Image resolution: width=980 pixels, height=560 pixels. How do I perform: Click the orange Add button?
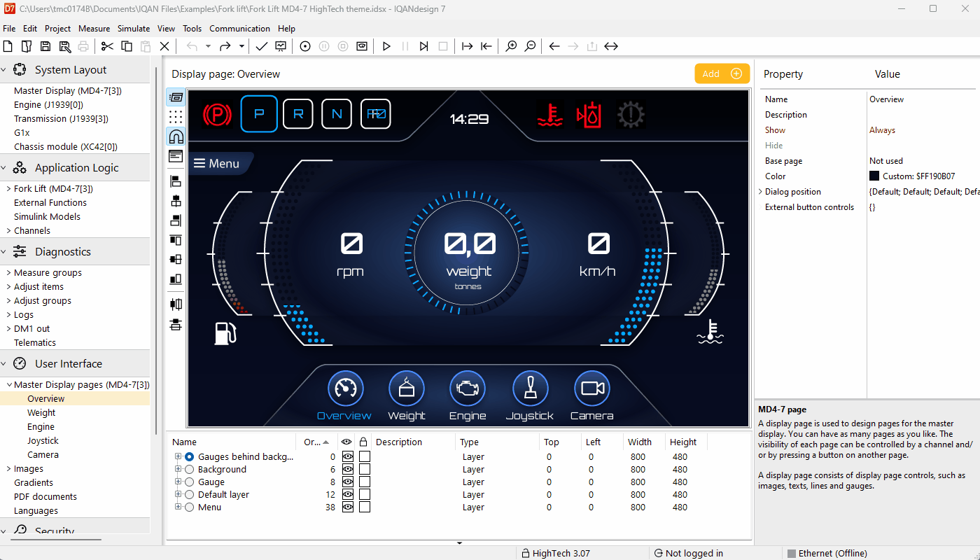(722, 73)
